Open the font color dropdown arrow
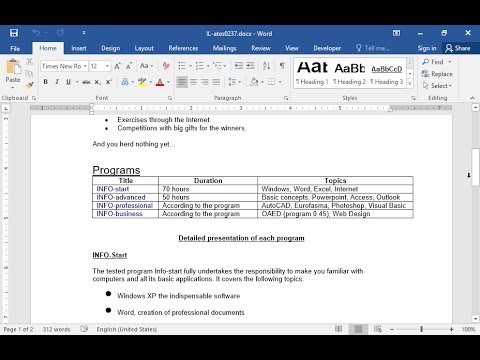Screen dimensions: 480x360 168,82
